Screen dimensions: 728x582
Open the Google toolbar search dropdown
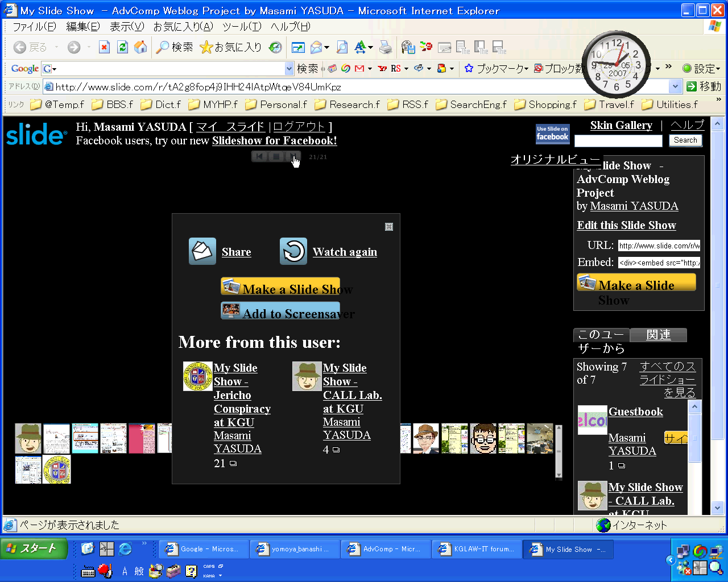click(x=289, y=69)
